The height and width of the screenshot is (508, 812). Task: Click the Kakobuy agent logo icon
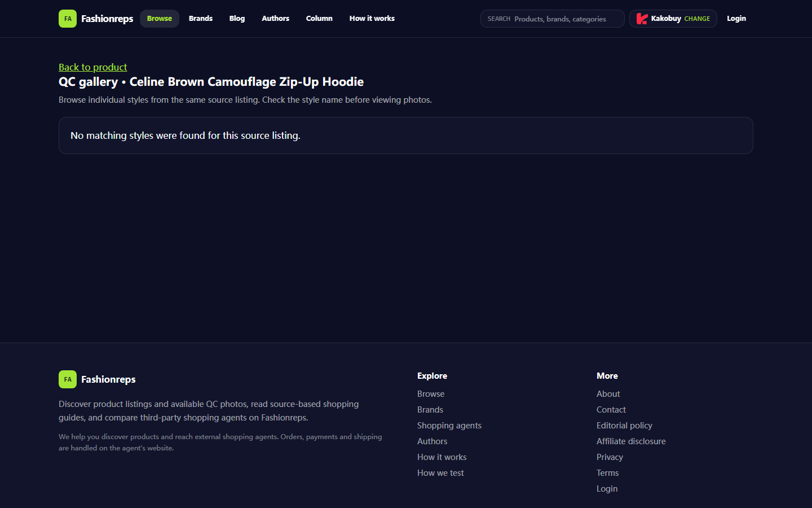pyautogui.click(x=642, y=19)
